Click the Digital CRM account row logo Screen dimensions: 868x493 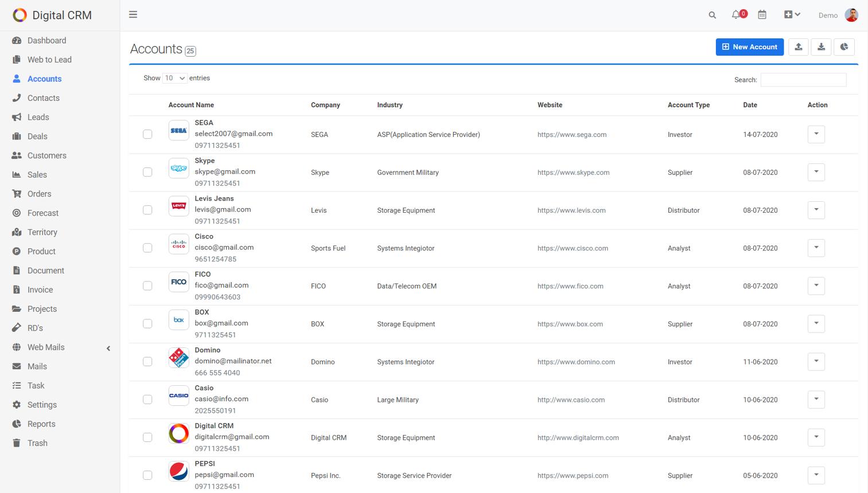pos(178,433)
